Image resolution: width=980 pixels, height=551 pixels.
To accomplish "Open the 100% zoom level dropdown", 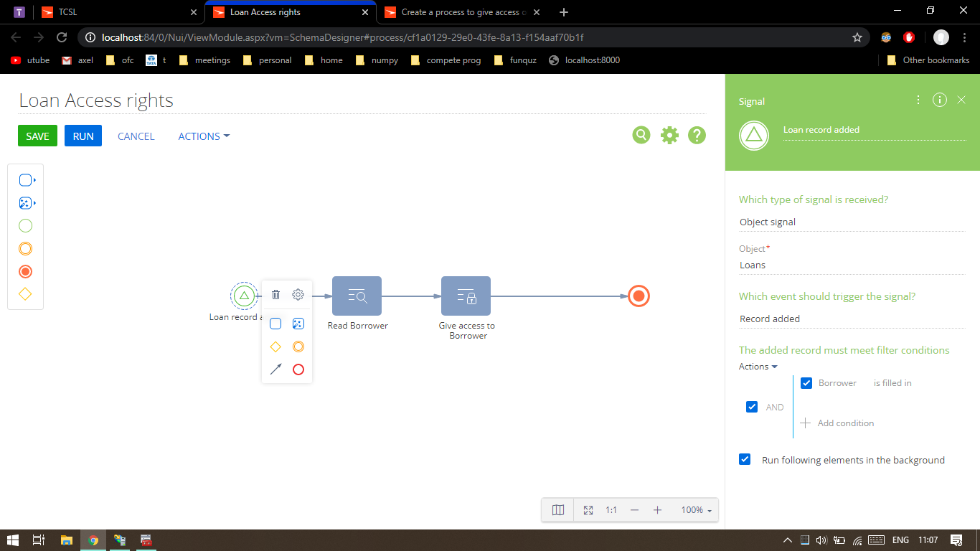I will click(x=697, y=510).
